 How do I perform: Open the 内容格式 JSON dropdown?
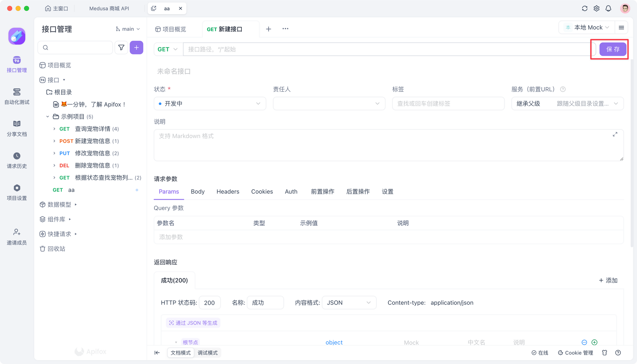tap(349, 303)
